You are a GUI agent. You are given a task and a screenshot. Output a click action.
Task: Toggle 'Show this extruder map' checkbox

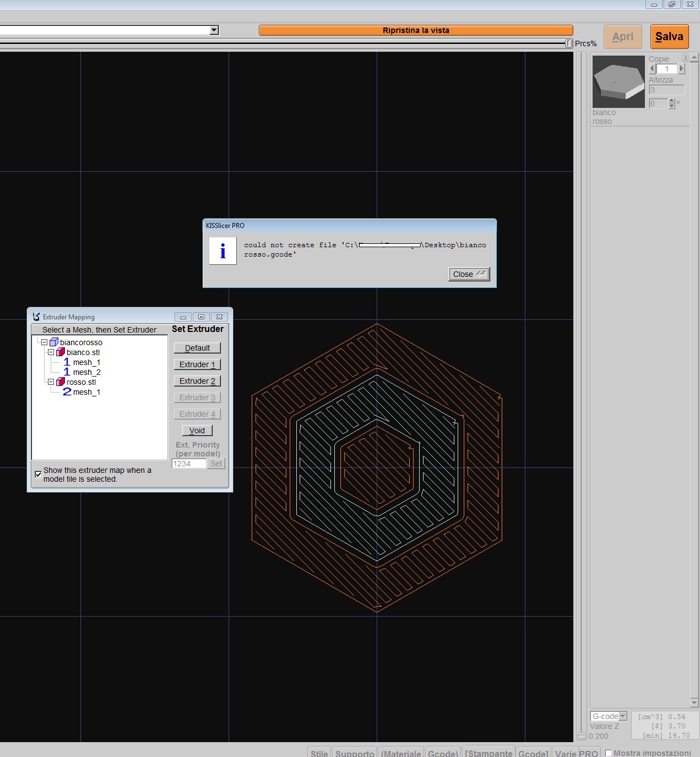pos(38,474)
